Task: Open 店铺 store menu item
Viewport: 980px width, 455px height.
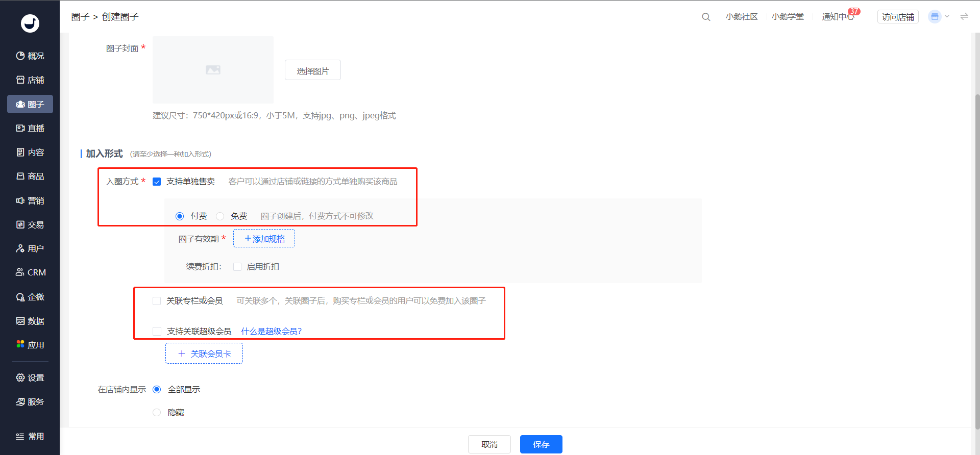Action: coord(30,80)
